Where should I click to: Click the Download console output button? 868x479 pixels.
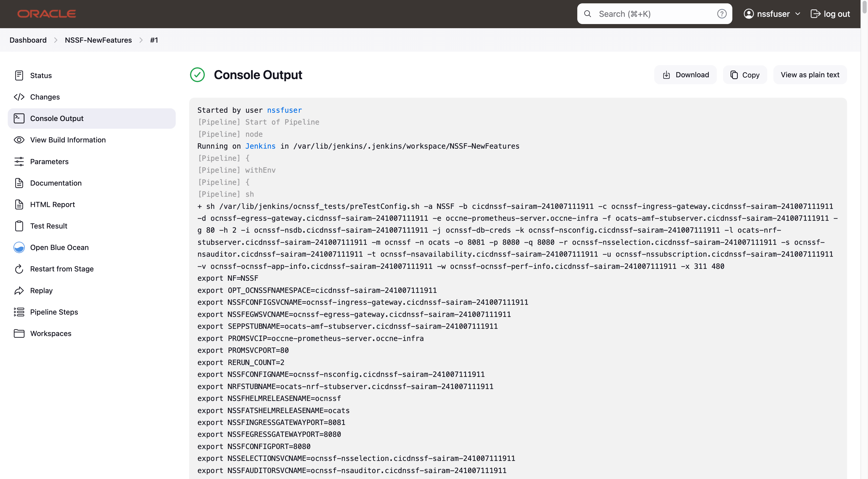pos(685,75)
